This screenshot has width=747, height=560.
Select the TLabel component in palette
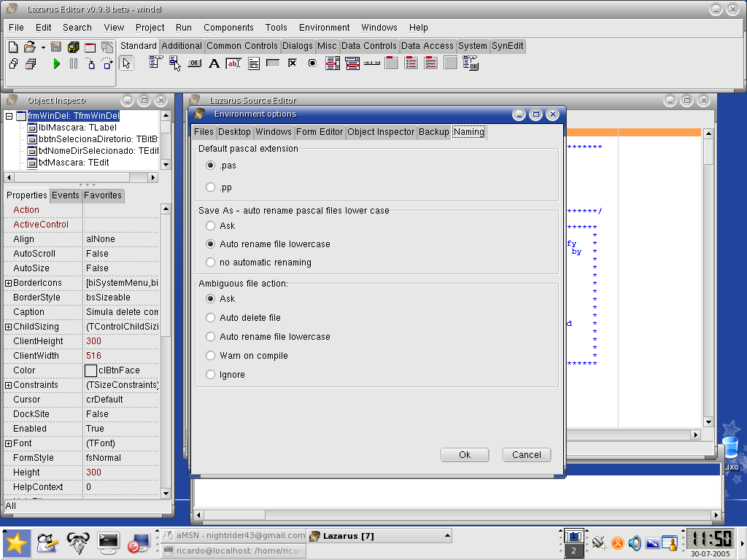214,63
